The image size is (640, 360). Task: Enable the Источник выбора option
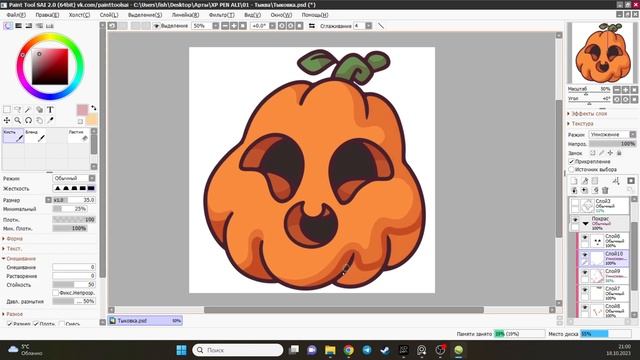[571, 169]
